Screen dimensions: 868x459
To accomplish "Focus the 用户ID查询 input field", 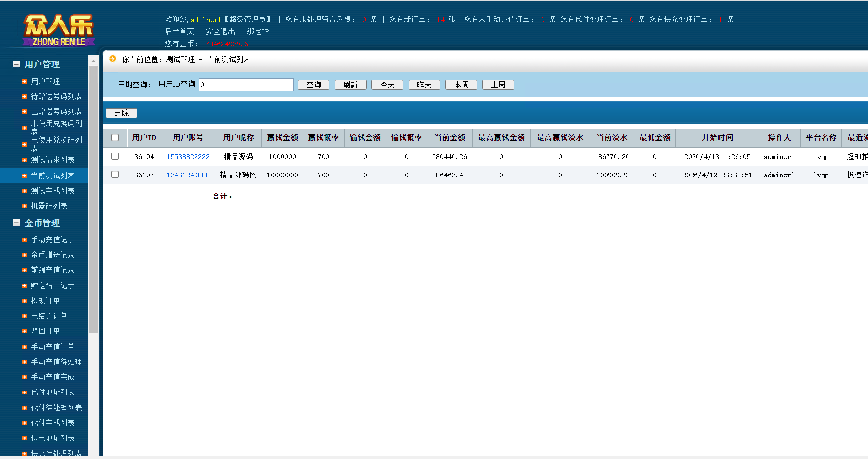I will pyautogui.click(x=246, y=85).
